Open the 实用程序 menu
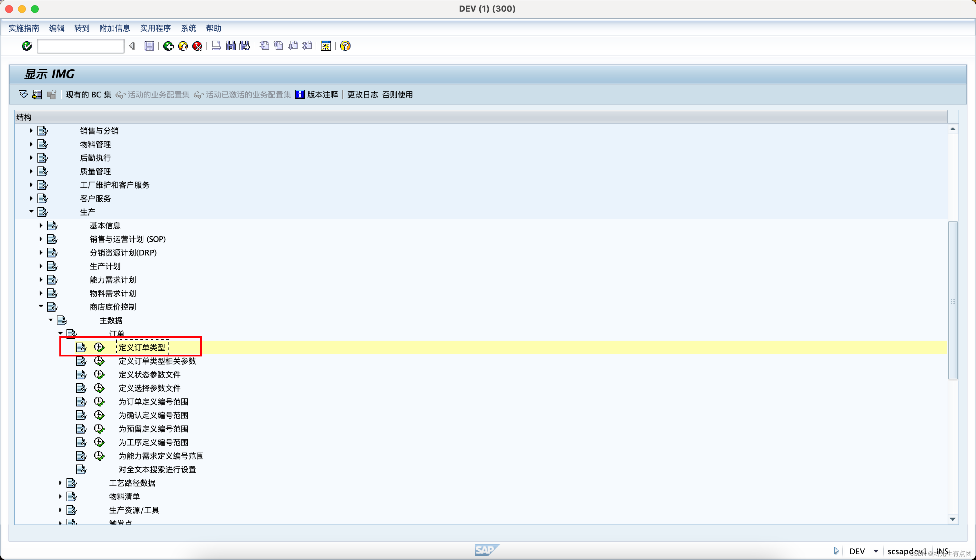976x560 pixels. 155,28
